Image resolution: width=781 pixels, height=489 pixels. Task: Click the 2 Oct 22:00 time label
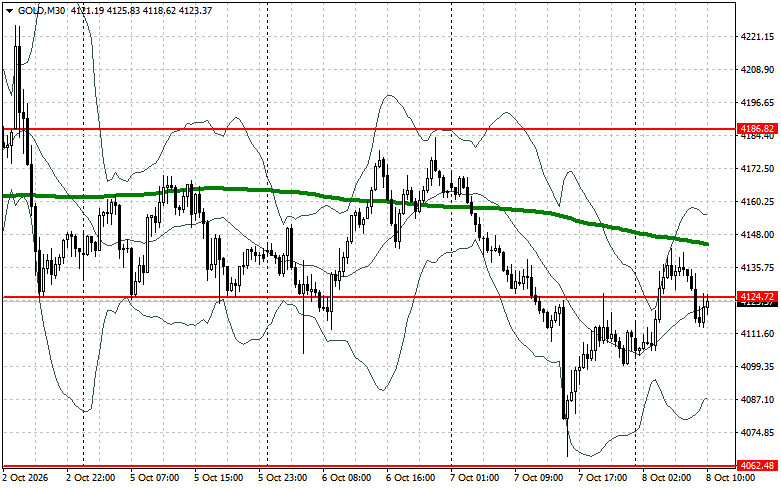click(x=91, y=478)
